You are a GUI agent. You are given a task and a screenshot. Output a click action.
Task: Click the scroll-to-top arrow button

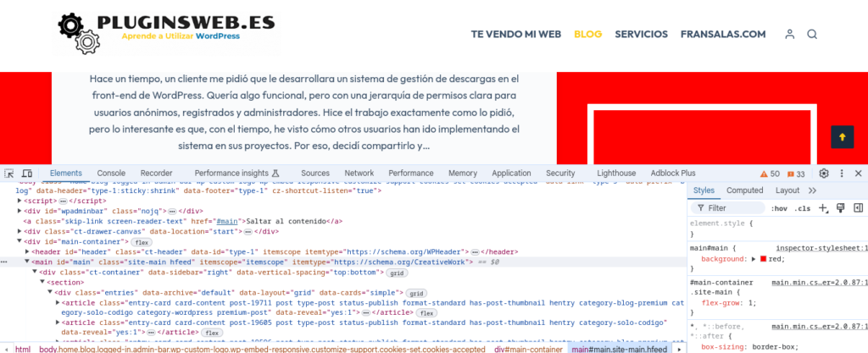pos(842,137)
